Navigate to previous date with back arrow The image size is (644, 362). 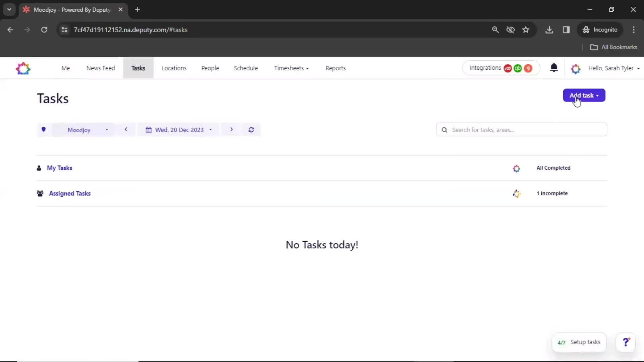[x=126, y=129]
